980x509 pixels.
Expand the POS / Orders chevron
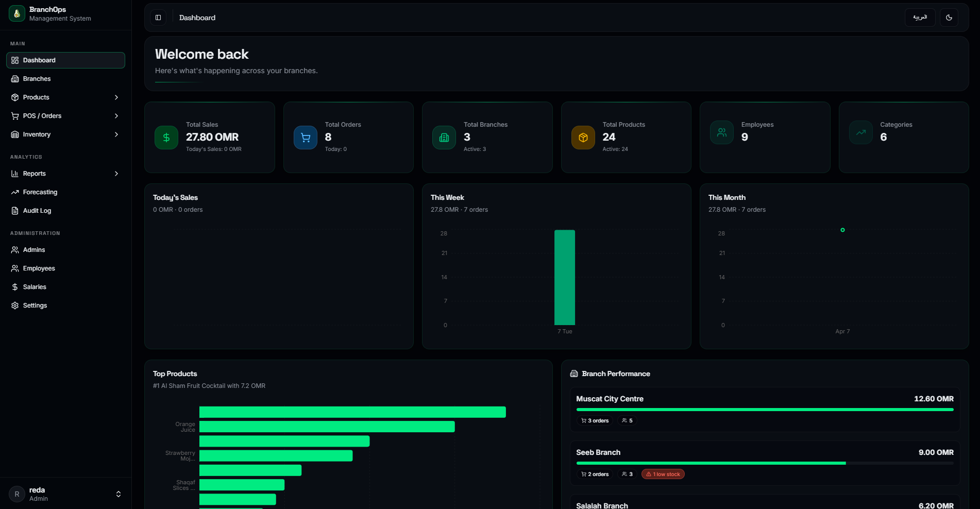coord(116,116)
